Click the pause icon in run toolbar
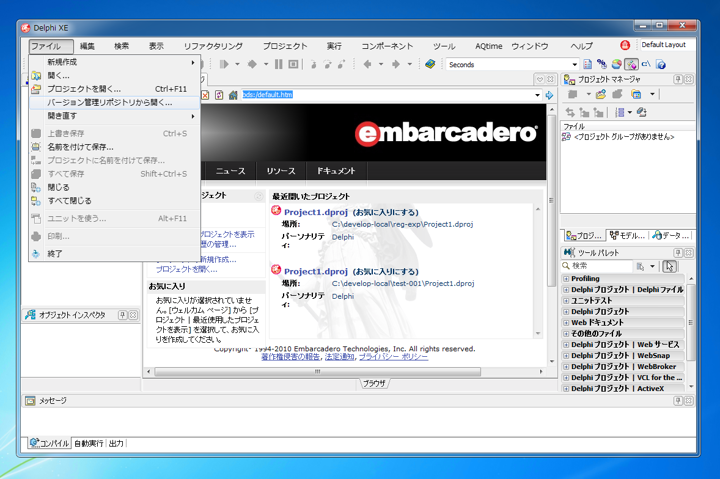Image resolution: width=720 pixels, height=479 pixels. coord(279,64)
